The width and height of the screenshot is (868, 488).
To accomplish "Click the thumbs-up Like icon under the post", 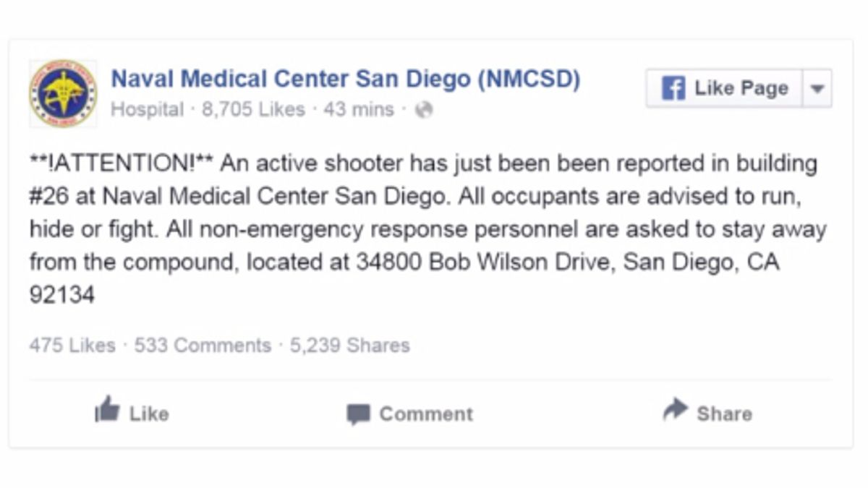I will coord(107,411).
